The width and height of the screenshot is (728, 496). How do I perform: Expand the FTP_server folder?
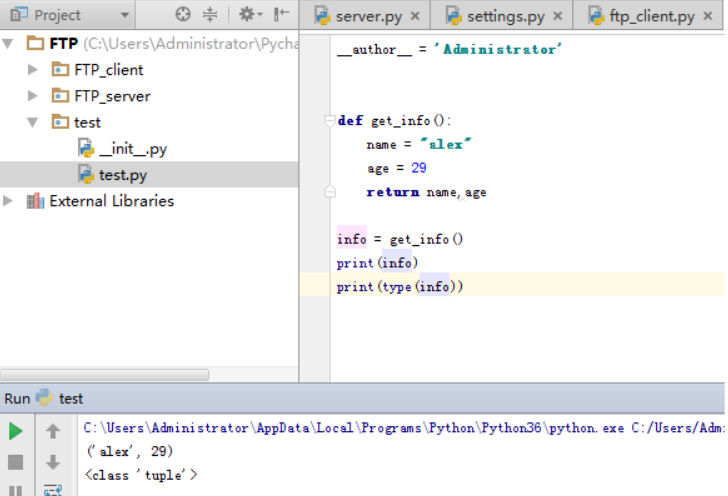point(32,96)
